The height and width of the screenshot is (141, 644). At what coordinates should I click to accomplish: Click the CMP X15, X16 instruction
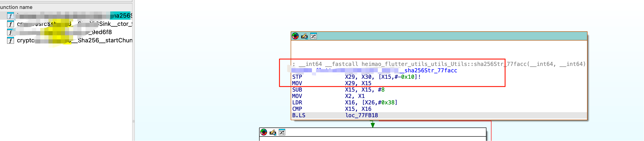[x=332, y=109]
